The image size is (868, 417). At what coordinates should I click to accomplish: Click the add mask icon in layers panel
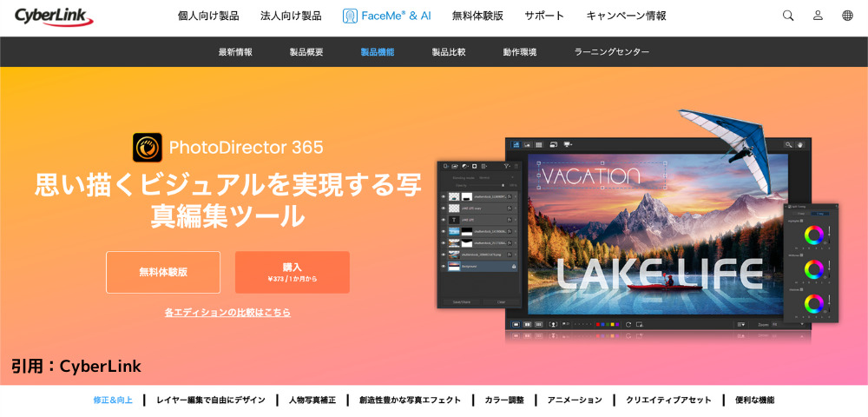475,166
